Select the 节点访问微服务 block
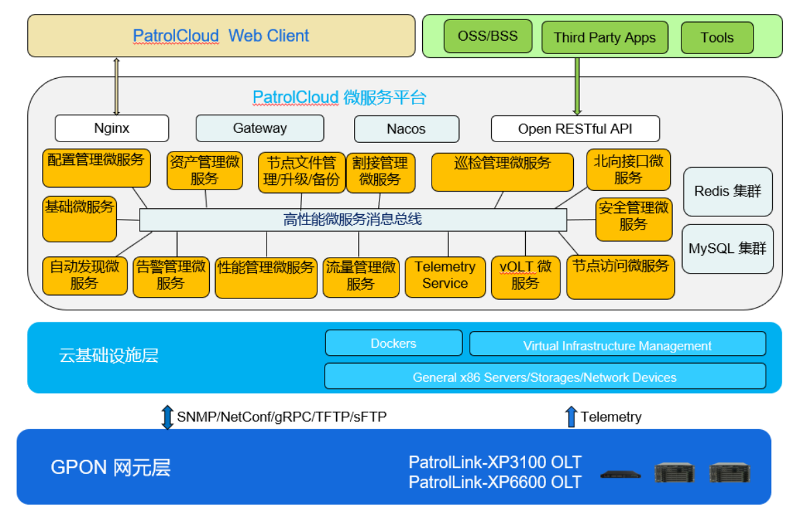The image size is (801, 532). (621, 277)
